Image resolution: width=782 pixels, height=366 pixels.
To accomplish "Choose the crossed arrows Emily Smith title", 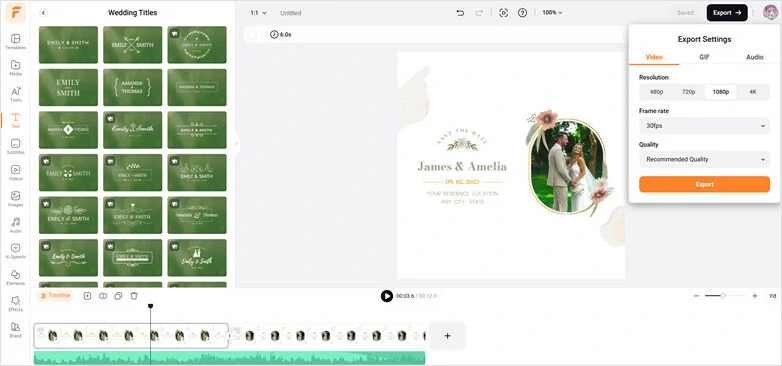I will 133,45.
